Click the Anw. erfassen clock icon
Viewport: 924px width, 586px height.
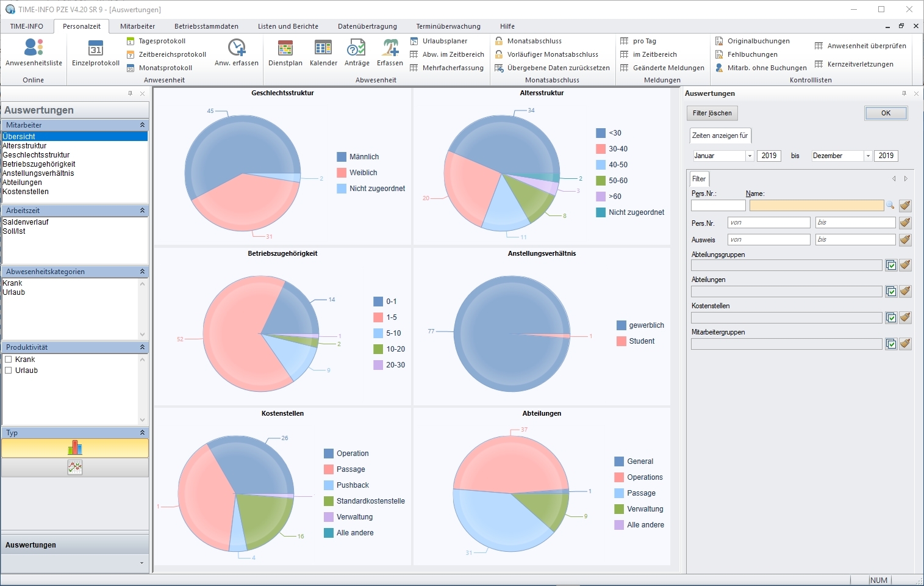[237, 47]
